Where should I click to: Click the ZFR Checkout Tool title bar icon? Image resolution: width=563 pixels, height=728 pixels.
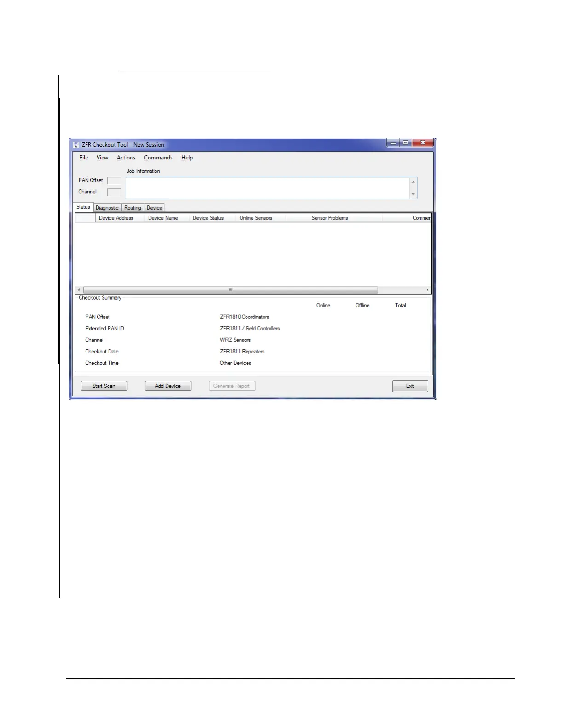click(76, 145)
